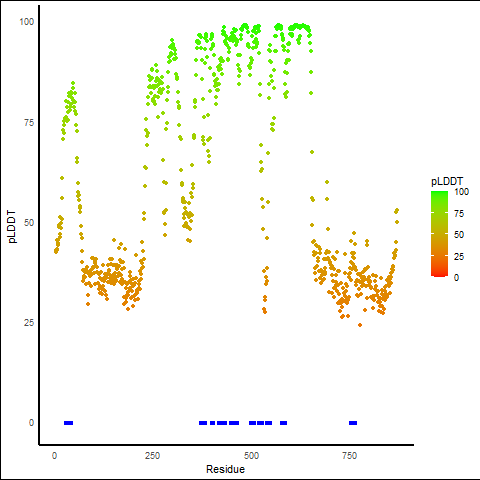480x480 pixels.
Task: Click the lowest orange data point near residue 775
Action: (360, 325)
